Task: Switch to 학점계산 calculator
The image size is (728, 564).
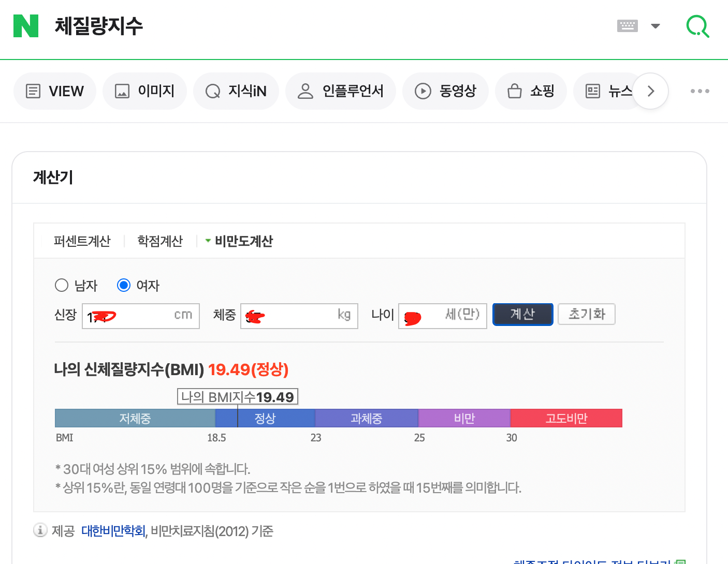Action: 160,241
